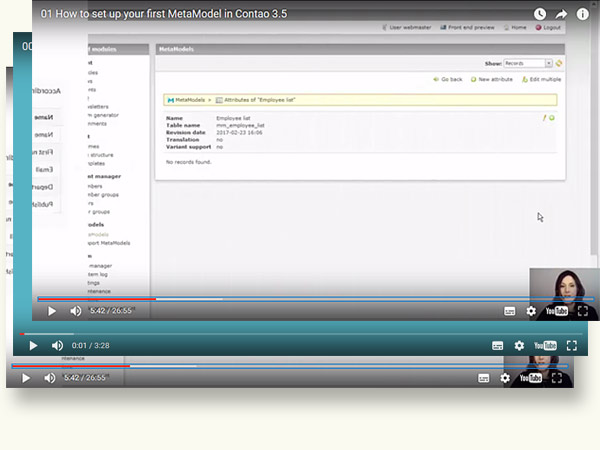This screenshot has width=600, height=450.
Task: Click the Watch Later clock icon
Action: tap(540, 14)
